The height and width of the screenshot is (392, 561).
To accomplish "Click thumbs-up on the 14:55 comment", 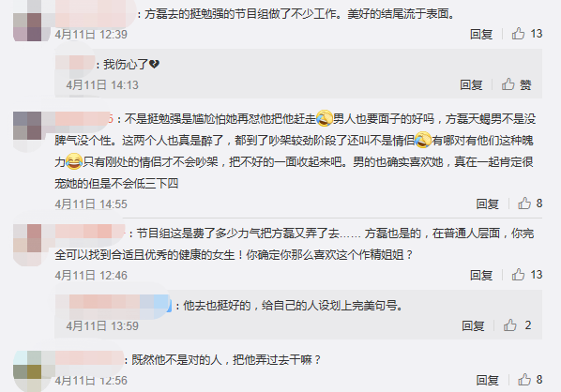I will click(x=524, y=204).
